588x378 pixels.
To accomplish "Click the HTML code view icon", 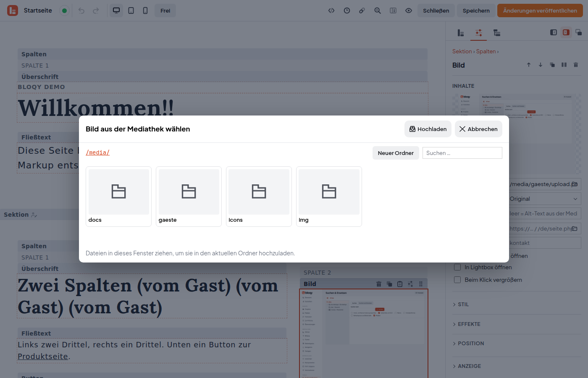I will pos(331,10).
